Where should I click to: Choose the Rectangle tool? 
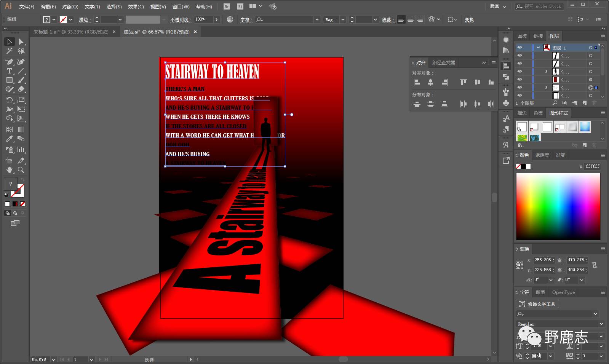(10, 80)
